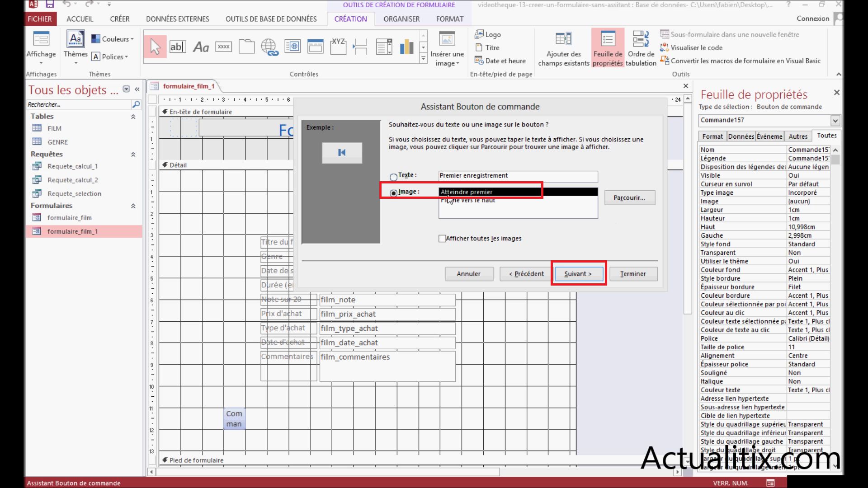This screenshot has height=488, width=868.
Task: Select the tab control icon
Action: coord(247,47)
